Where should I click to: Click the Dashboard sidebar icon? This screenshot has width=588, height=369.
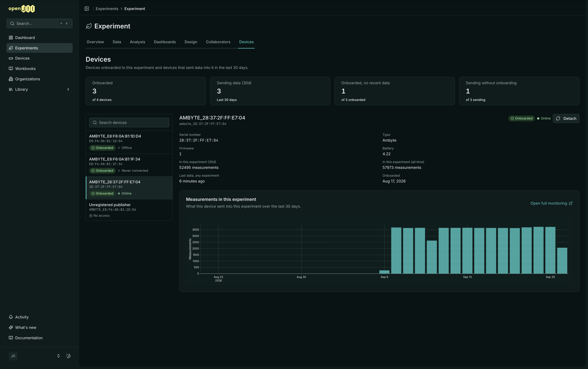(x=11, y=38)
